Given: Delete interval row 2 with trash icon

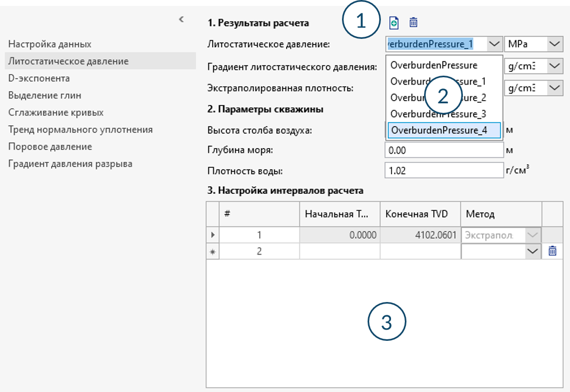Looking at the screenshot, I should (552, 251).
